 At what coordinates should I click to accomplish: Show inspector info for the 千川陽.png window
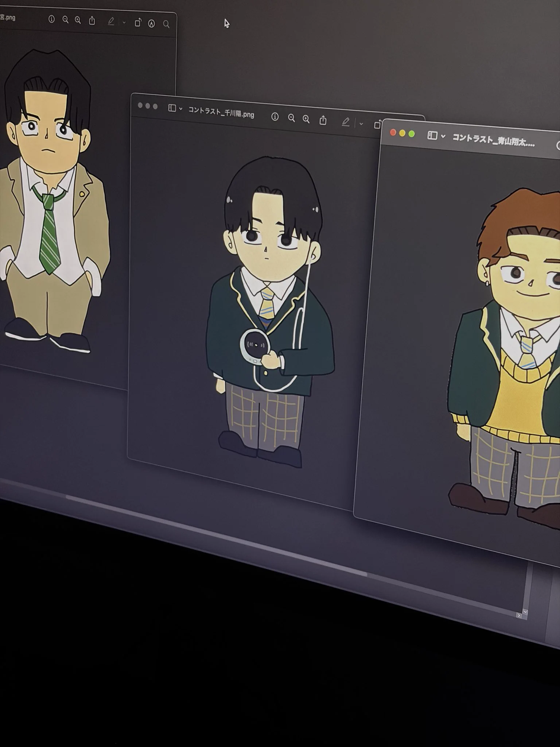[275, 117]
